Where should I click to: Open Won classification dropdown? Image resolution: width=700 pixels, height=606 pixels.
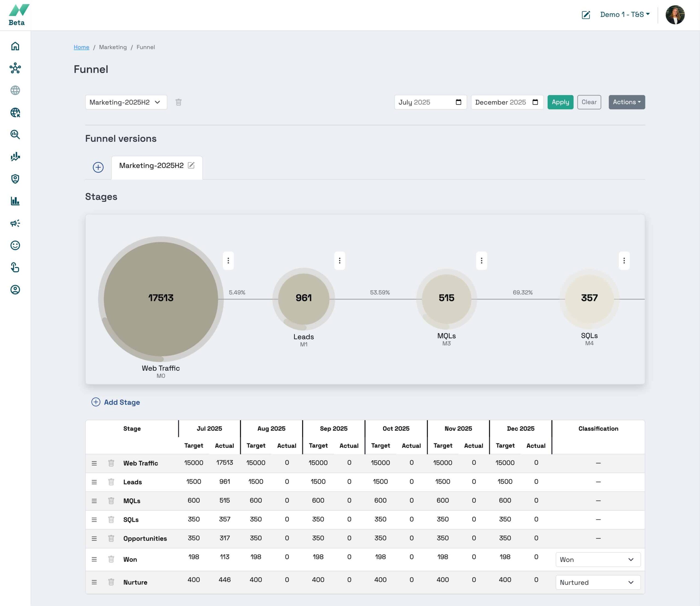tap(597, 560)
